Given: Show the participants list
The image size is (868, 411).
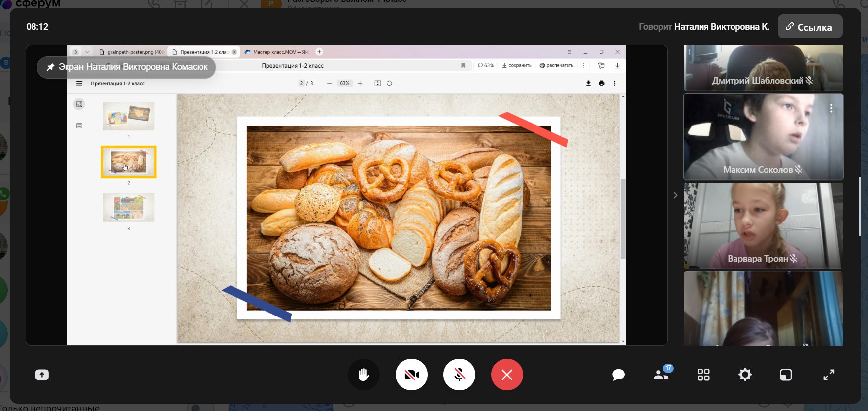Looking at the screenshot, I should point(661,375).
